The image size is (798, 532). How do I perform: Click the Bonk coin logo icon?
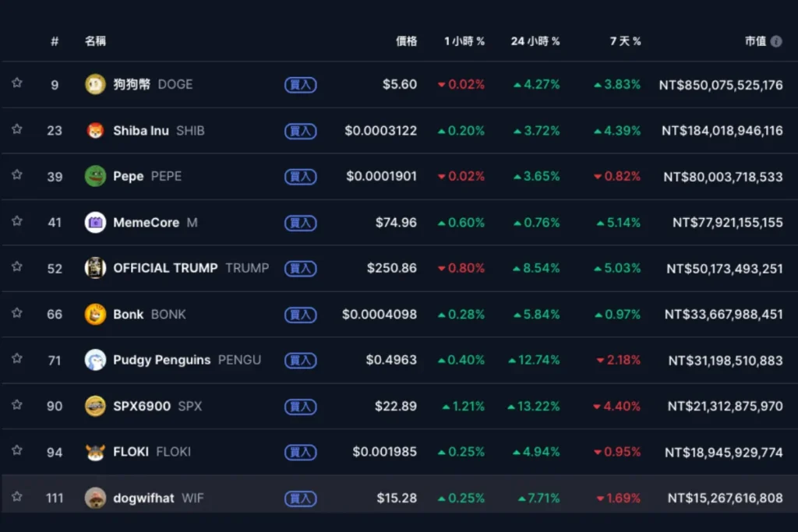(95, 314)
